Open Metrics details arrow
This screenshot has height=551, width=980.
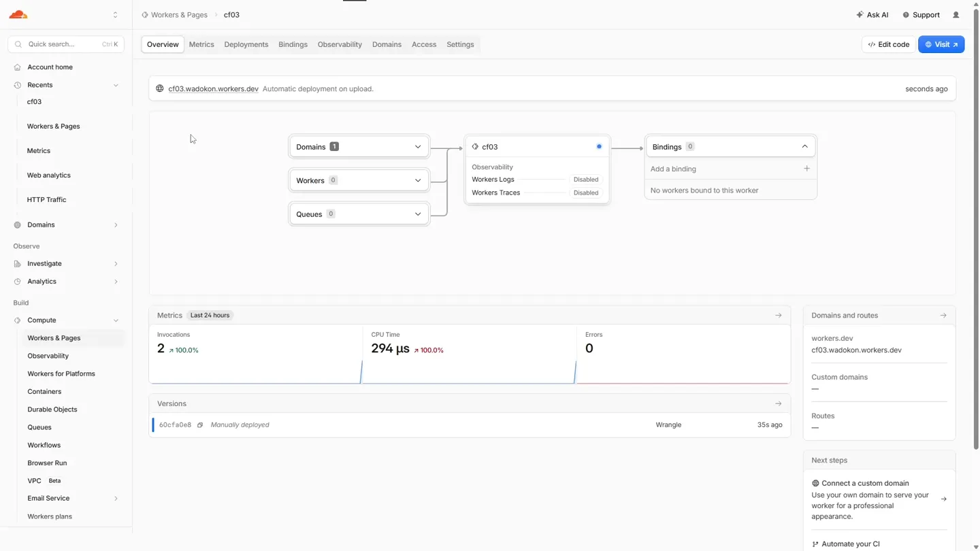[779, 316]
